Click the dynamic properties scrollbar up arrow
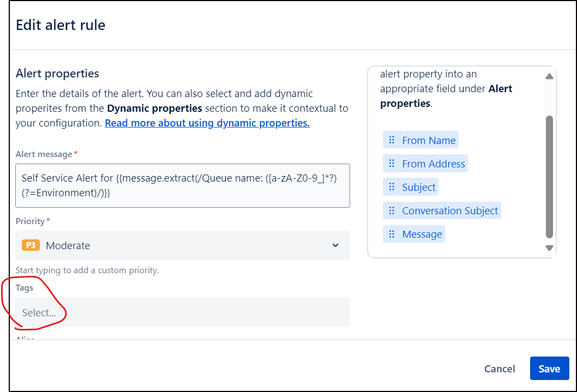This screenshot has height=392, width=577. (x=549, y=76)
